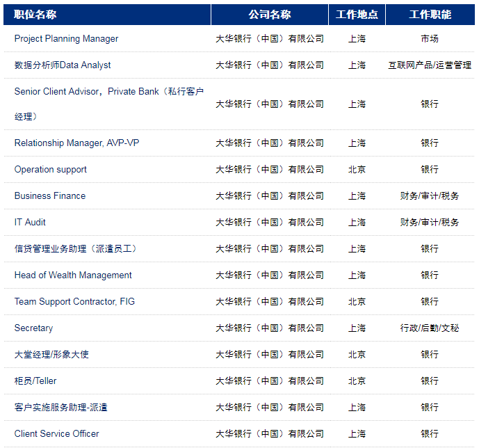Click company name in Secretary row
The width and height of the screenshot is (479, 448).
point(270,328)
